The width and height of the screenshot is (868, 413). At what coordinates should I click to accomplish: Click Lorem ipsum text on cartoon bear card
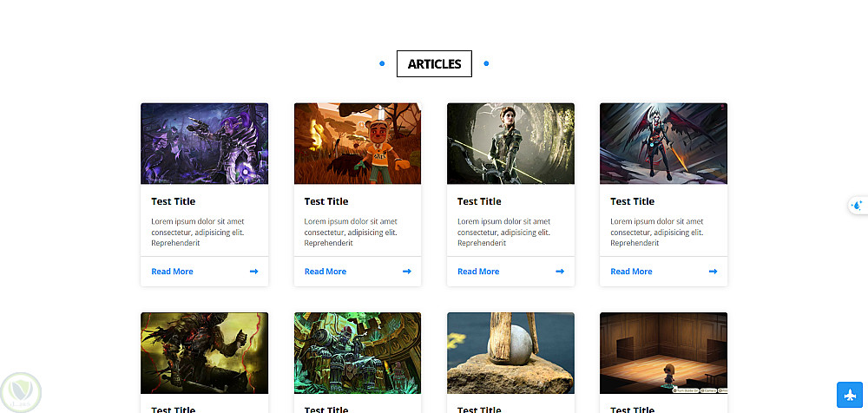tap(351, 232)
